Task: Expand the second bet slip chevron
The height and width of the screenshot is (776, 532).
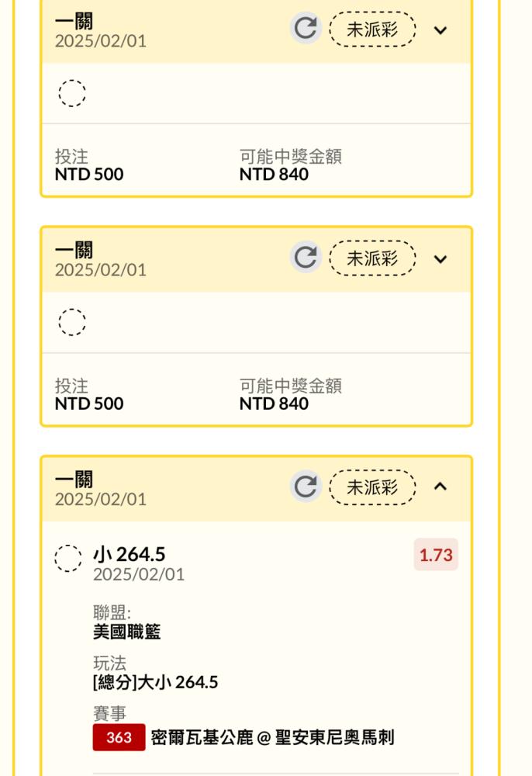Action: click(x=440, y=259)
